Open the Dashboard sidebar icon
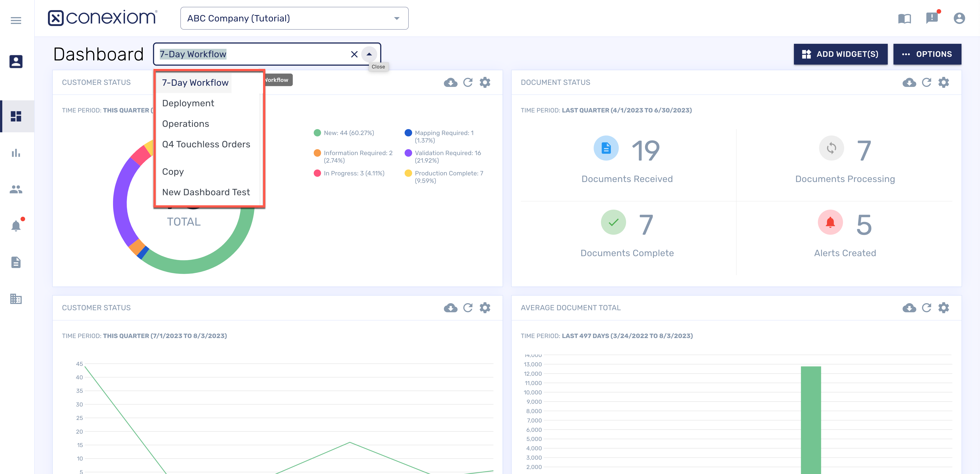980x474 pixels. point(16,116)
